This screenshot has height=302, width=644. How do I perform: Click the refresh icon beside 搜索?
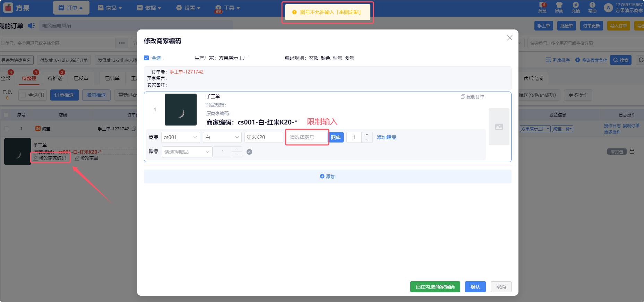pyautogui.click(x=641, y=60)
